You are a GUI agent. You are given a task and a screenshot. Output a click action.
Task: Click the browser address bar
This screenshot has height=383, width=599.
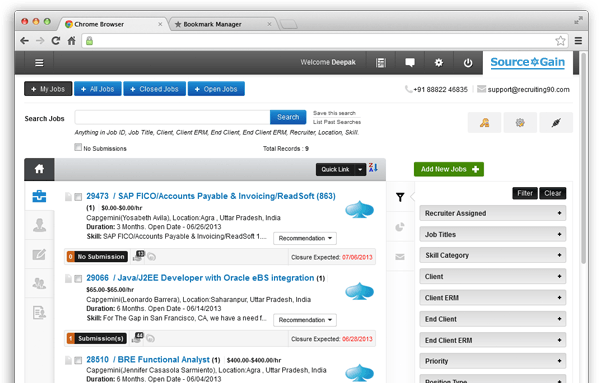[x=324, y=40]
